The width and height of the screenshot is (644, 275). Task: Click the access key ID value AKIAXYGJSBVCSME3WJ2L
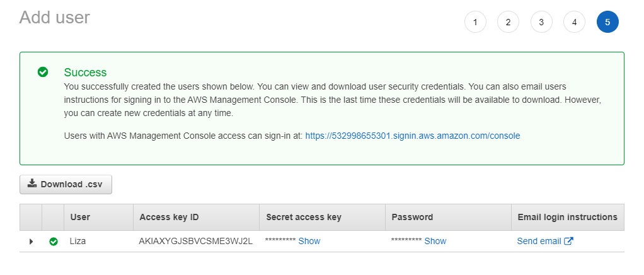[x=195, y=241]
